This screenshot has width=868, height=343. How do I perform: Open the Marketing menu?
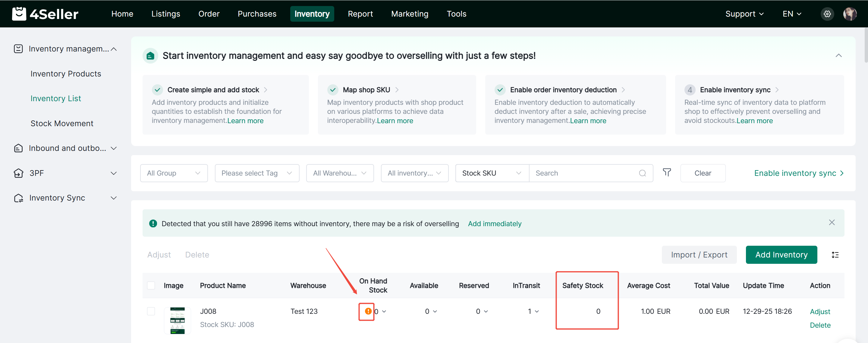click(410, 14)
